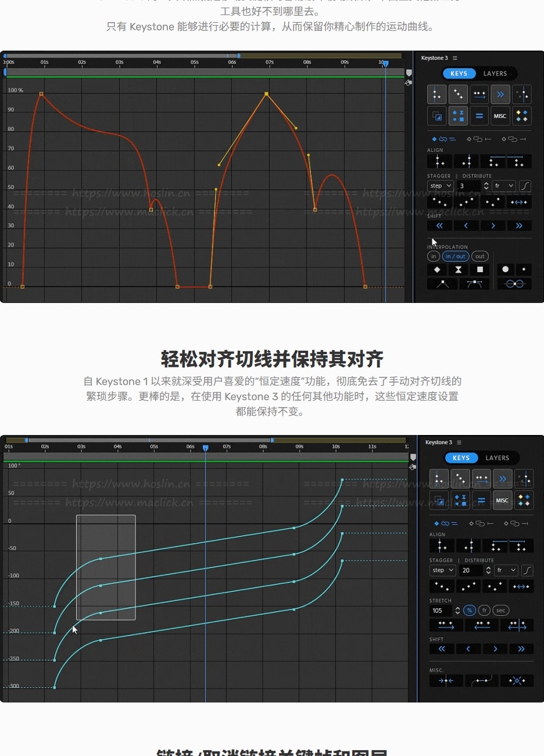Shift keys one step left in Interpolation panel
This screenshot has width=544, height=756.
point(466,226)
